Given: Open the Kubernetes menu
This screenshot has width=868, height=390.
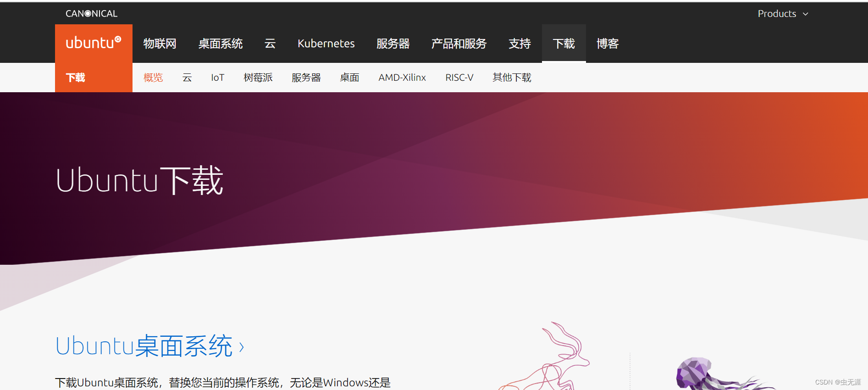Looking at the screenshot, I should coord(326,44).
